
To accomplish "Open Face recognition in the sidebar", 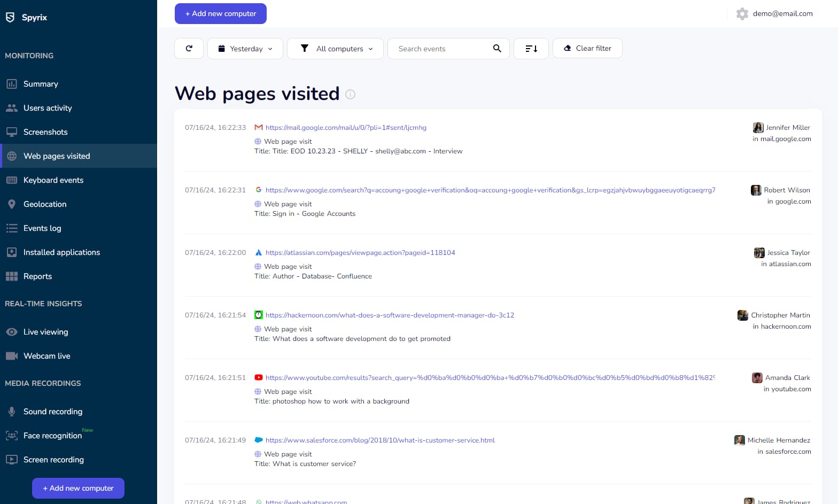I will click(52, 436).
